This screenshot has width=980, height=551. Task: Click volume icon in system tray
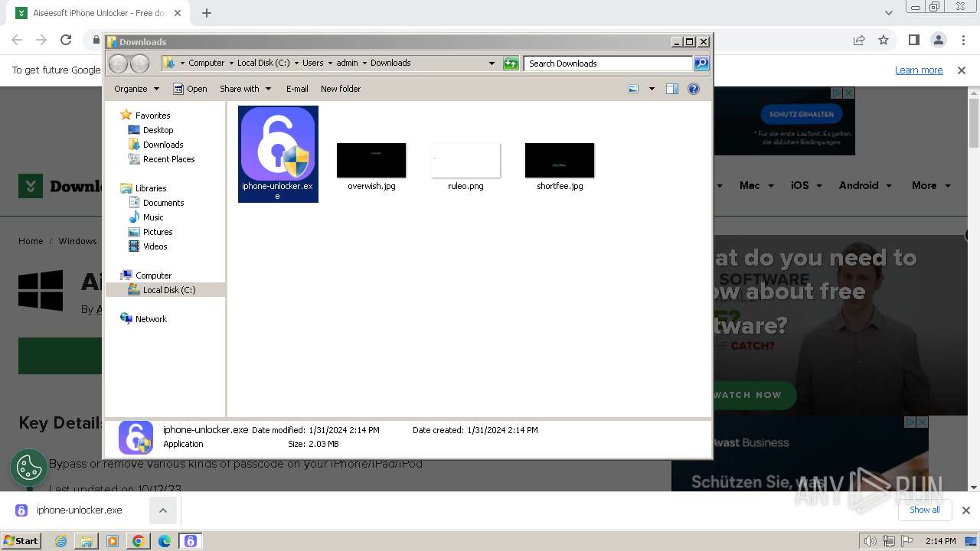point(870,541)
